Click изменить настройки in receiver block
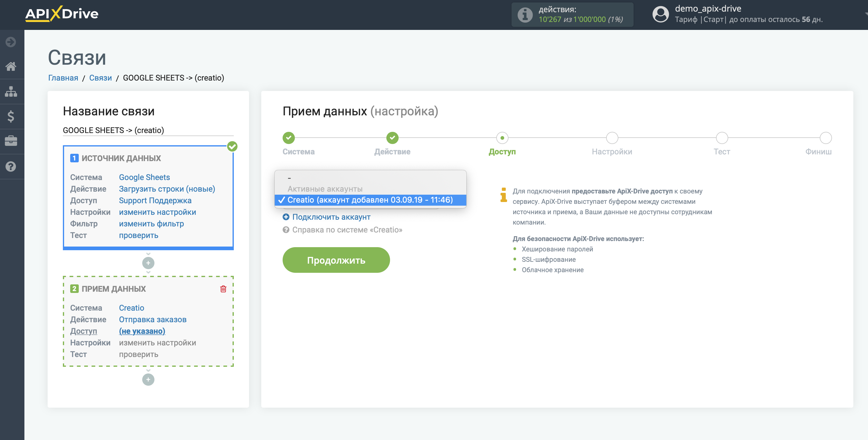This screenshot has height=440, width=868. pos(157,343)
